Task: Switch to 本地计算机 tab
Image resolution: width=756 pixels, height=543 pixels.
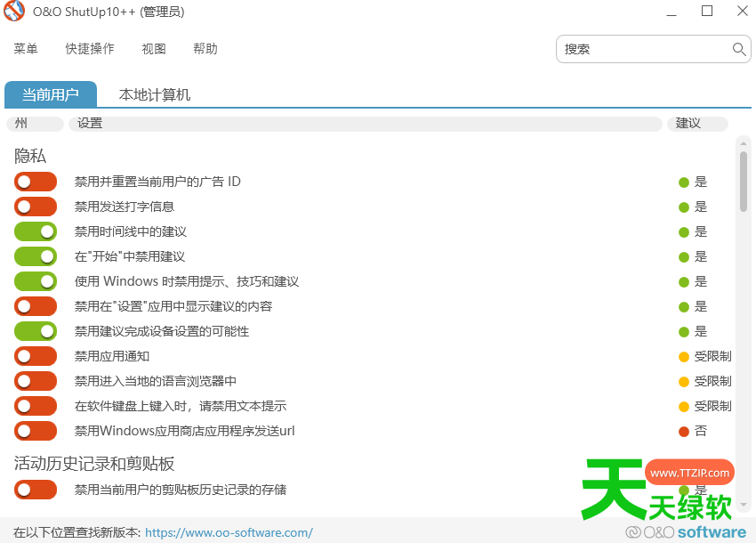Action: tap(154, 94)
